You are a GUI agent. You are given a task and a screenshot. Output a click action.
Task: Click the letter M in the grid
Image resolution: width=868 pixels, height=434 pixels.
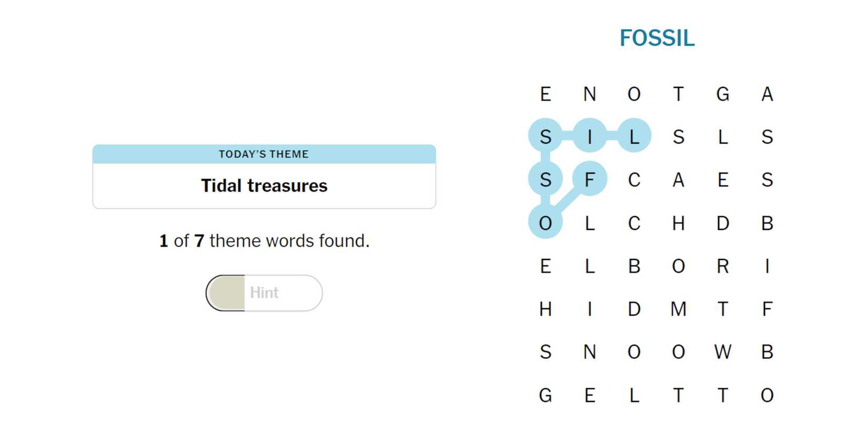coord(678,309)
